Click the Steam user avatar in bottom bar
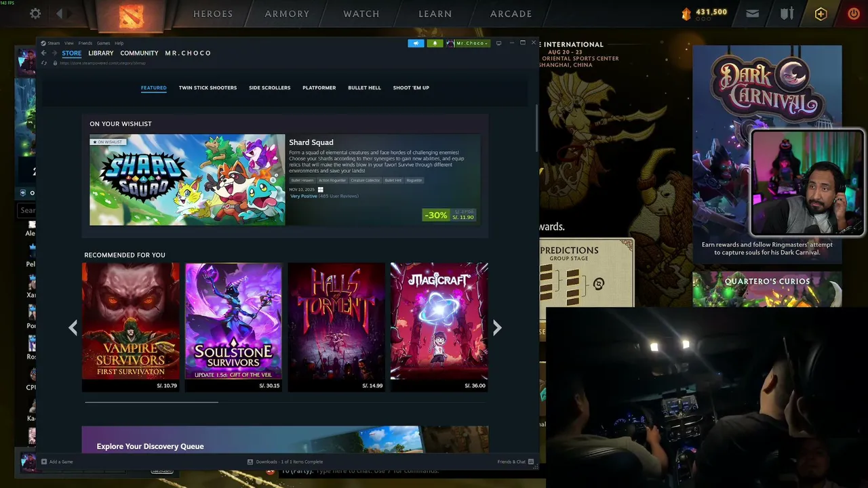The width and height of the screenshot is (868, 488). coord(28,462)
